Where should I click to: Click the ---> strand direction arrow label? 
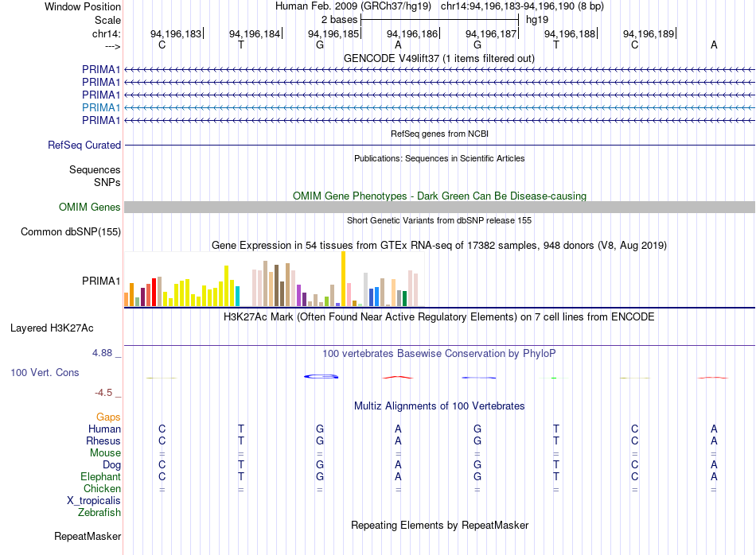pos(112,46)
